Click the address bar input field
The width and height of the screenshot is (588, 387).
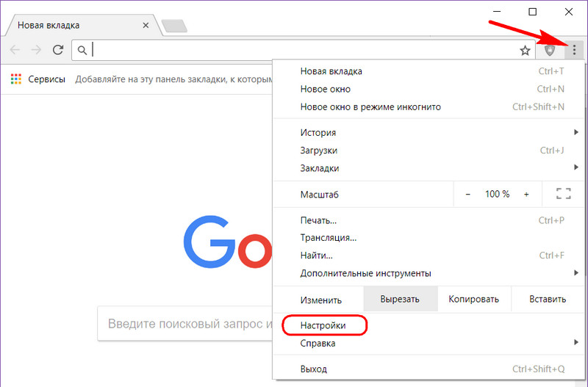click(x=304, y=50)
